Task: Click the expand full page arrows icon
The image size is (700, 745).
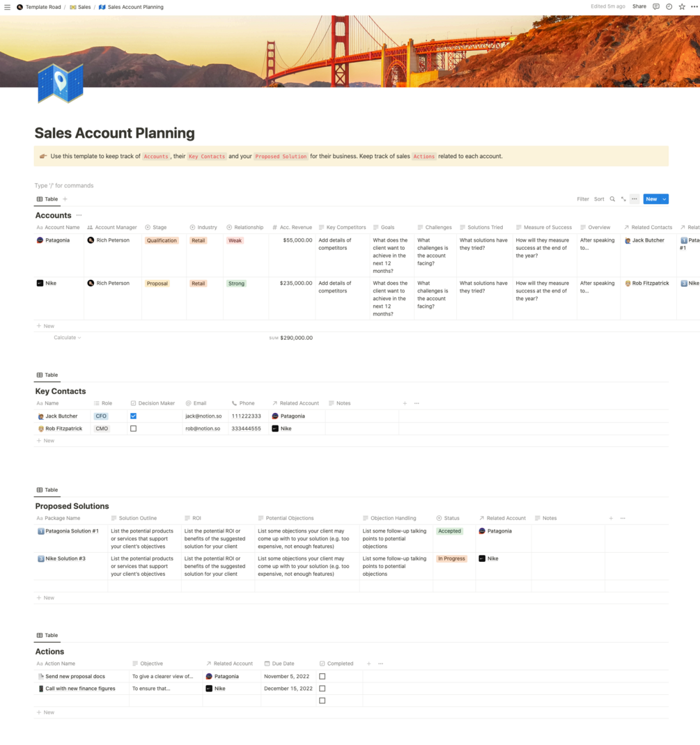Action: point(623,199)
